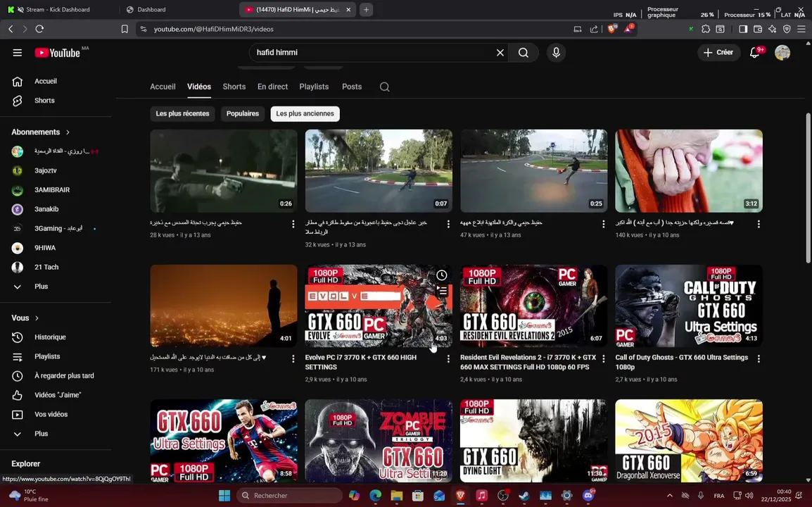Clear the search box with the X icon
The width and height of the screenshot is (812, 507).
(x=500, y=52)
